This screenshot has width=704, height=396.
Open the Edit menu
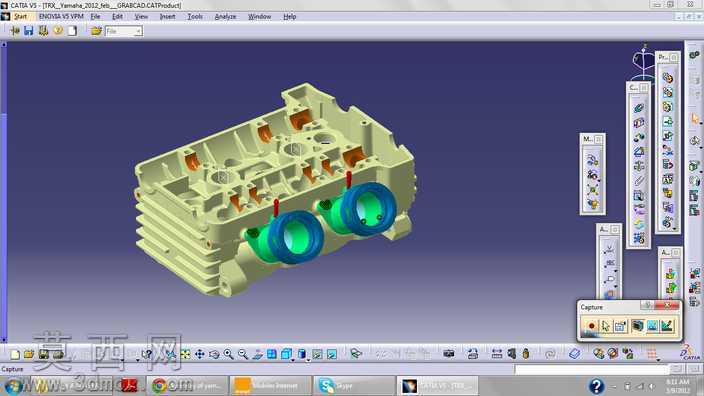[117, 17]
